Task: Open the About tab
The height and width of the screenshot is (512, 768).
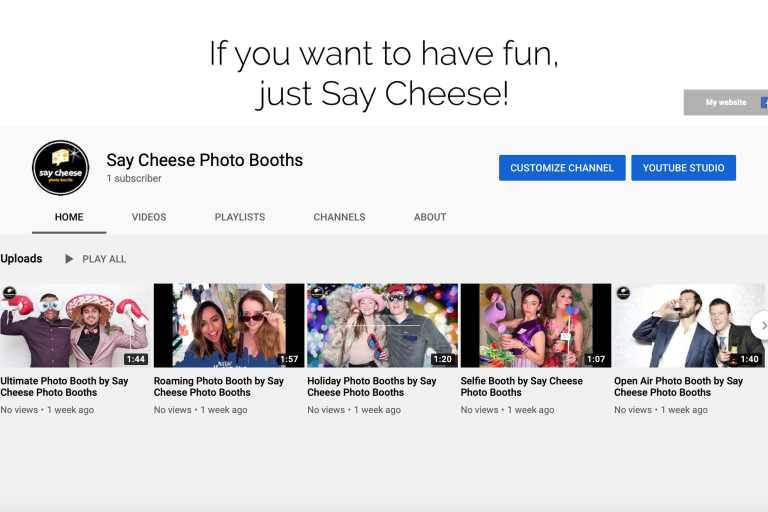Action: (430, 217)
